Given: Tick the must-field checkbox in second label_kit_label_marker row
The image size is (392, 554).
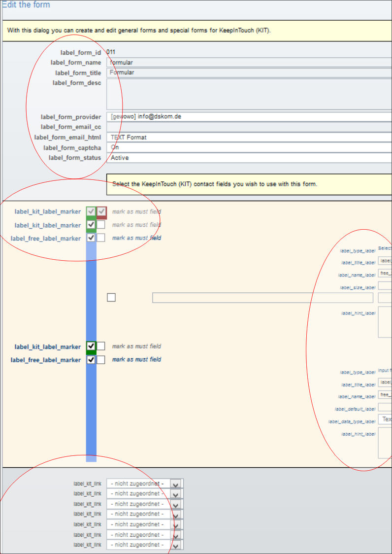Looking at the screenshot, I should pos(101,225).
